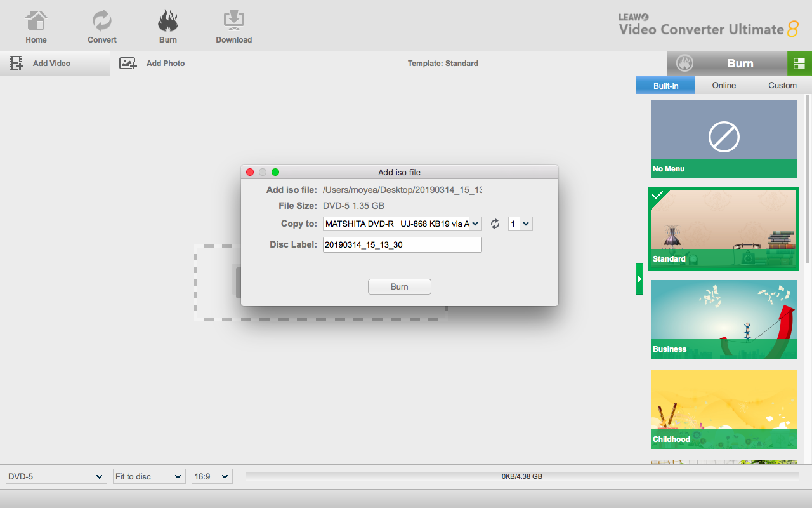Open the 16:9 aspect ratio dropdown
This screenshot has height=508, width=812.
click(x=212, y=476)
